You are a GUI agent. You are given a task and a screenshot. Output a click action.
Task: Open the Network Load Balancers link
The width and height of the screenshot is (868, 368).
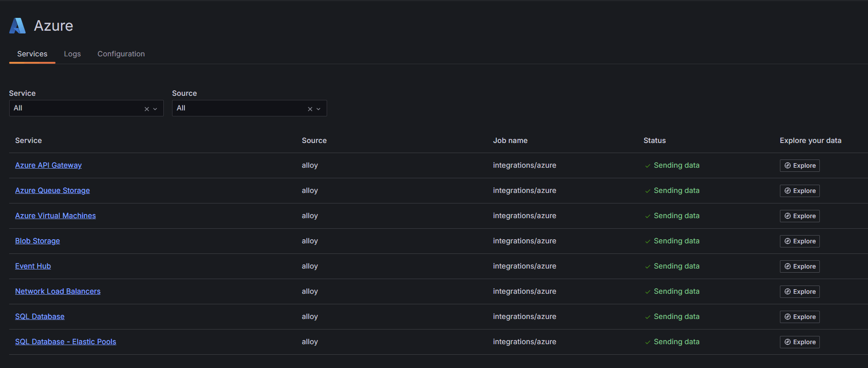58,291
